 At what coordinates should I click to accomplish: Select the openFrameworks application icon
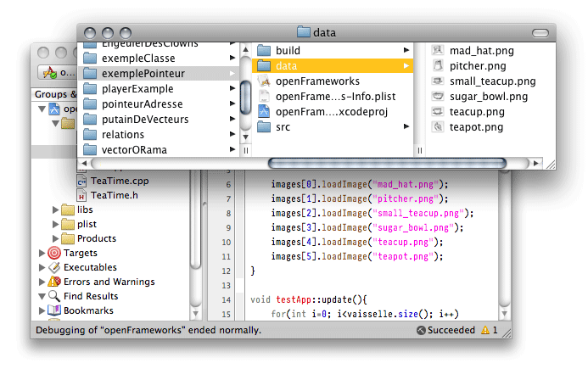click(263, 81)
